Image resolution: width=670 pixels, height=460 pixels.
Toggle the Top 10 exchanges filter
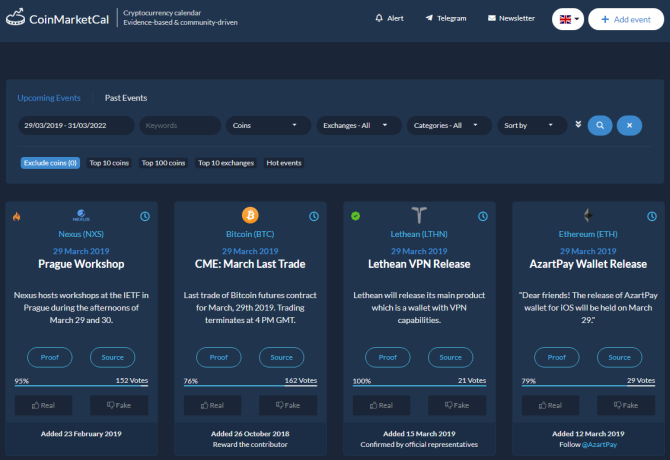[x=226, y=163]
